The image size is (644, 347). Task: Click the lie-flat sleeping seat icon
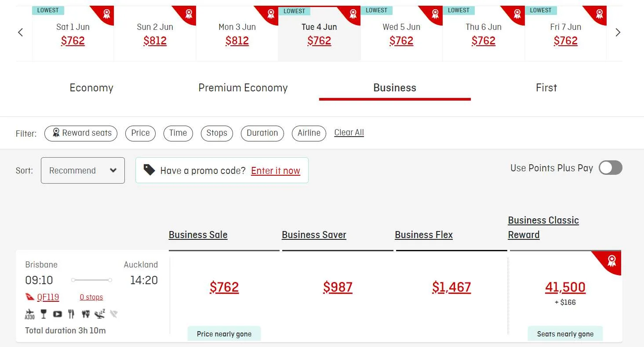[x=100, y=314]
